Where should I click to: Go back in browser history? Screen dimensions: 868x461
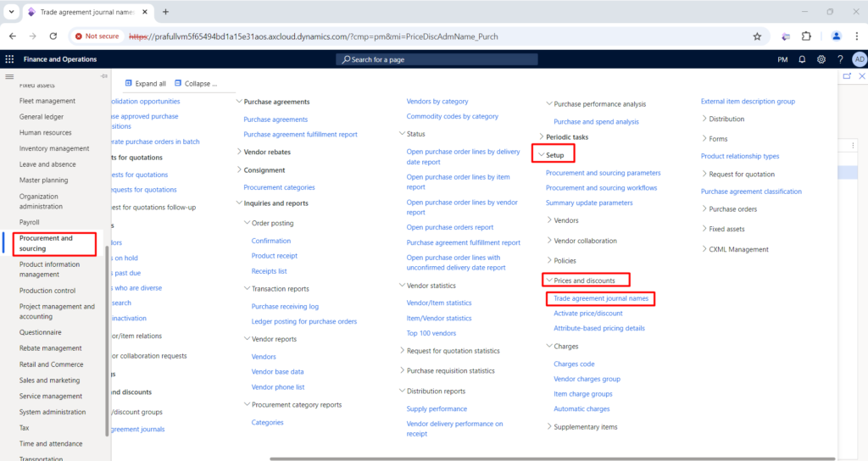pyautogui.click(x=13, y=36)
